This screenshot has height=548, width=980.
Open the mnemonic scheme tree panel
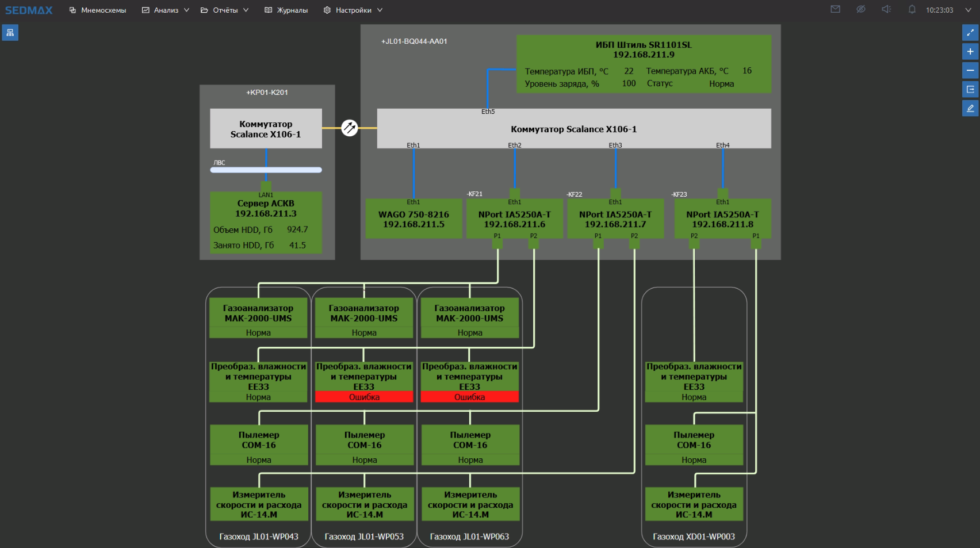pyautogui.click(x=10, y=33)
